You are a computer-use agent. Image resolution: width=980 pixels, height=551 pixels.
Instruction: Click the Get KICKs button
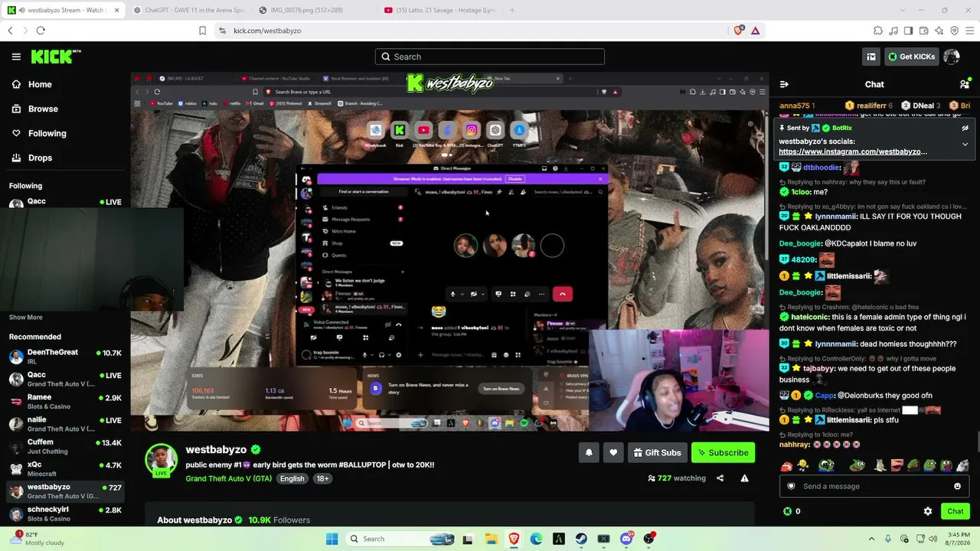tap(911, 57)
